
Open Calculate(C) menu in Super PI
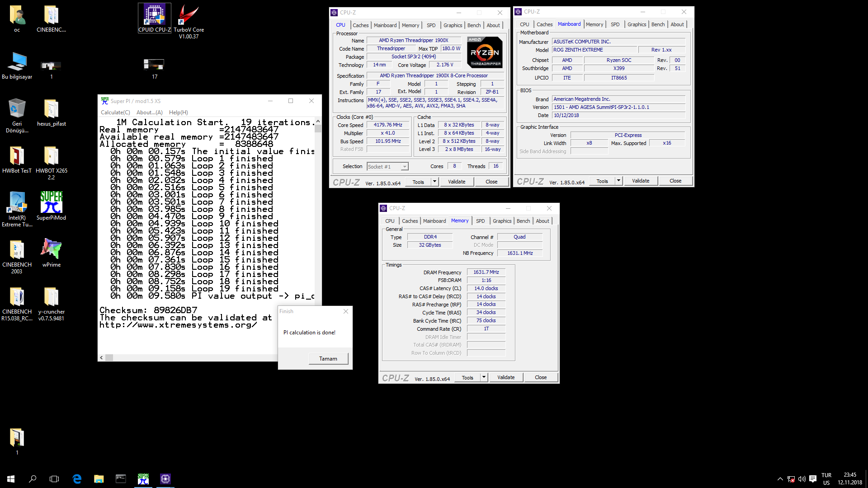[115, 113]
